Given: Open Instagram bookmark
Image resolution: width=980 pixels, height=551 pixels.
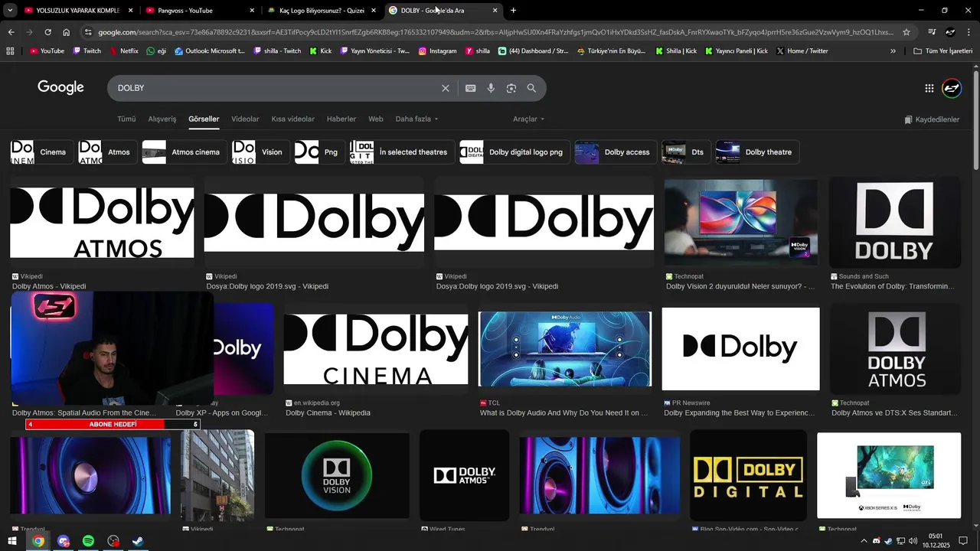Looking at the screenshot, I should click(437, 51).
